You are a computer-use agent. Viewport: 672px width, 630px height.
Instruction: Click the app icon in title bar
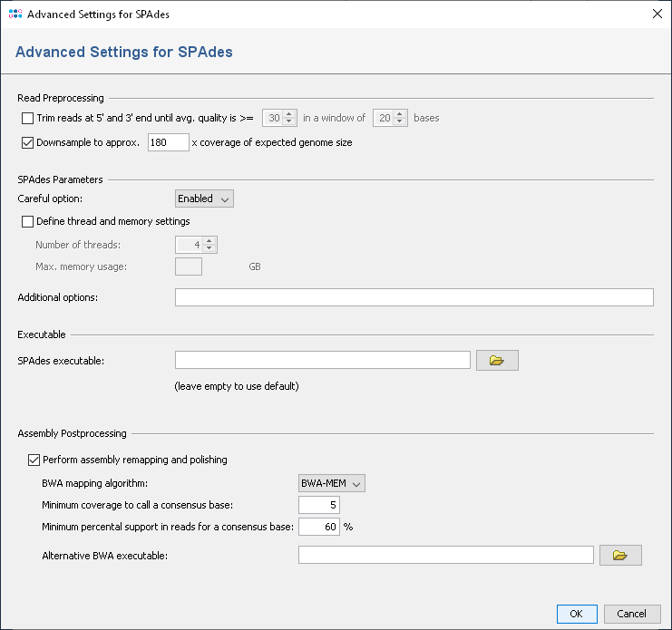15,15
